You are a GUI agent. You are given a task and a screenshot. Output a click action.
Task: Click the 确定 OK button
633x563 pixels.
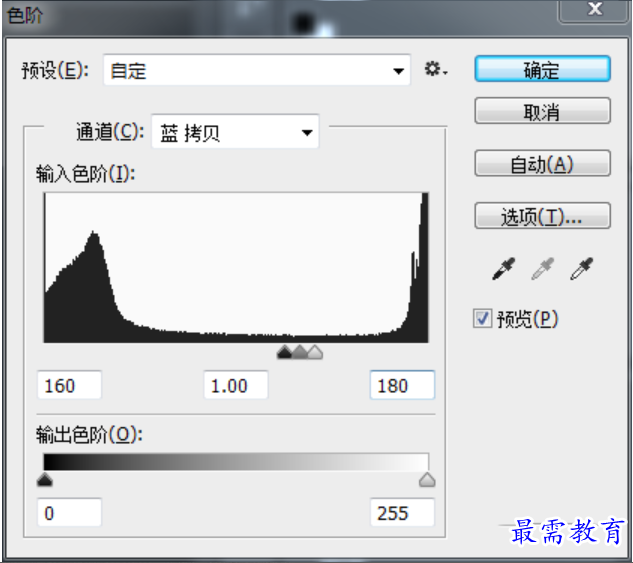(542, 69)
